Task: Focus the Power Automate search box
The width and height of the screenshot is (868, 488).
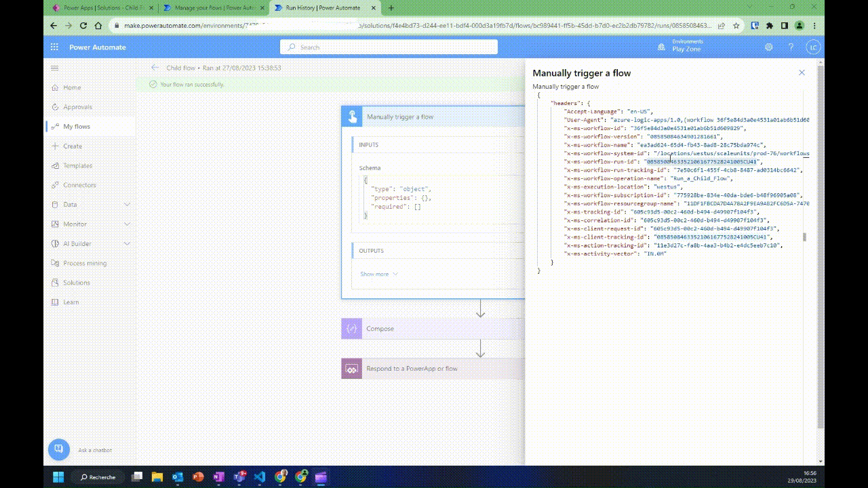Action: coord(389,47)
